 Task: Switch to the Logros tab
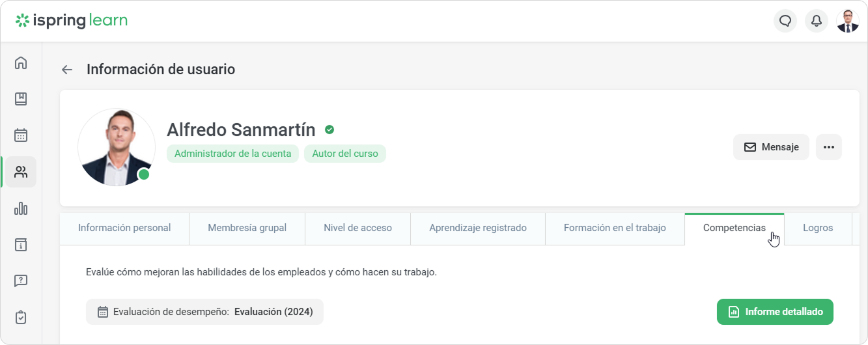(x=818, y=228)
